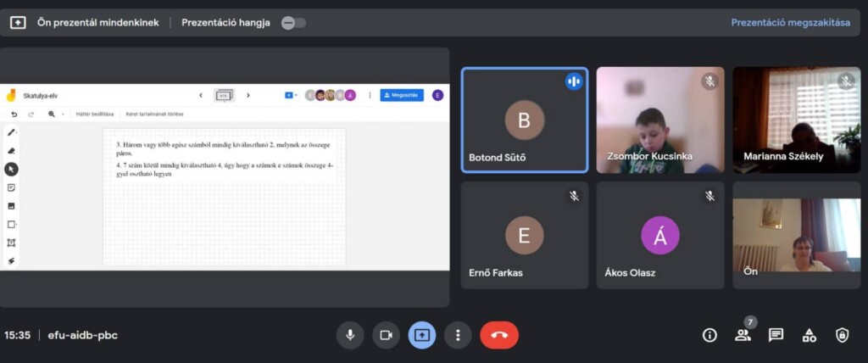Open the frame bar expander
The width and height of the screenshot is (868, 363).
coord(224,96)
